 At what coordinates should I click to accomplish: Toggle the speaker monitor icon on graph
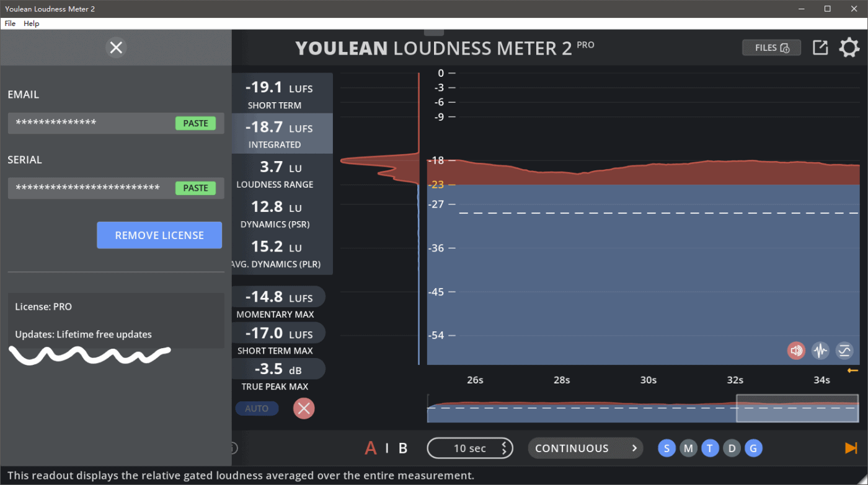(x=796, y=351)
